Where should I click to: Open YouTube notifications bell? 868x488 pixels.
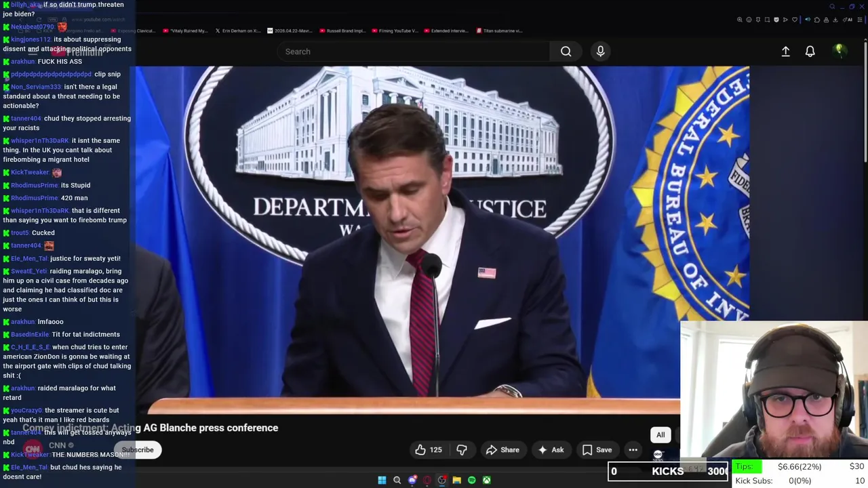point(810,52)
